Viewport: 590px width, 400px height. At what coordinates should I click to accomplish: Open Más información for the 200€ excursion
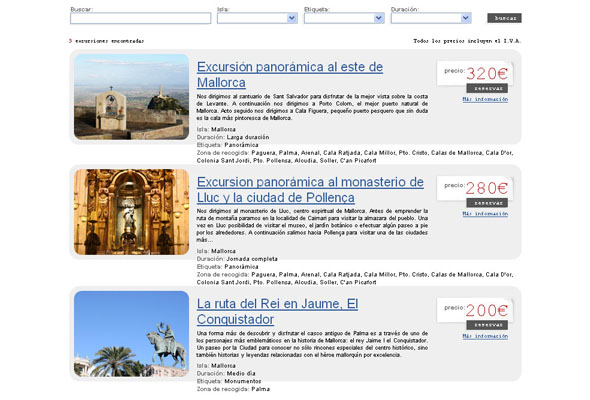tap(485, 336)
